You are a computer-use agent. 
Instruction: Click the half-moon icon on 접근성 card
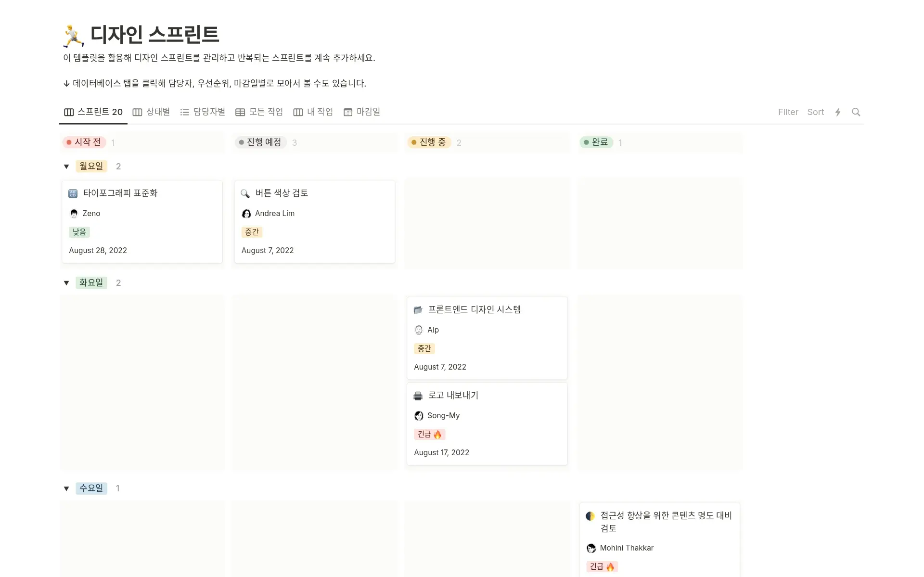tap(590, 515)
